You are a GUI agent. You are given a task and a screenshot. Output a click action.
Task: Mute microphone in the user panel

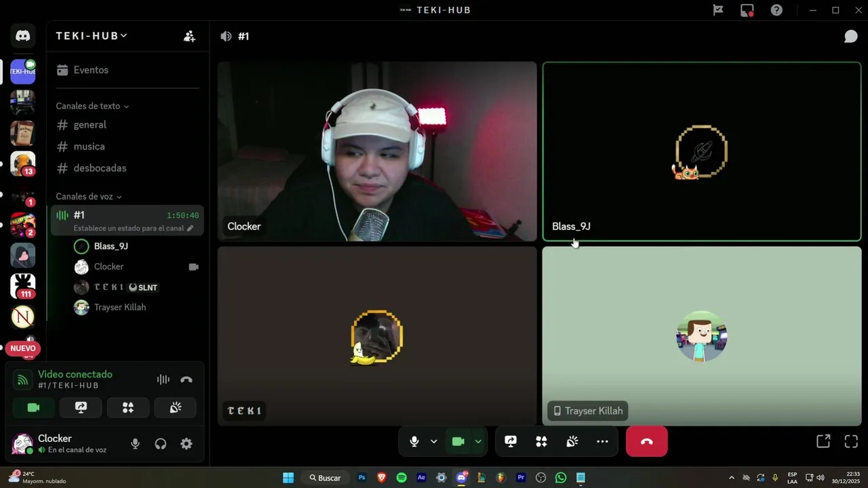coord(135,444)
